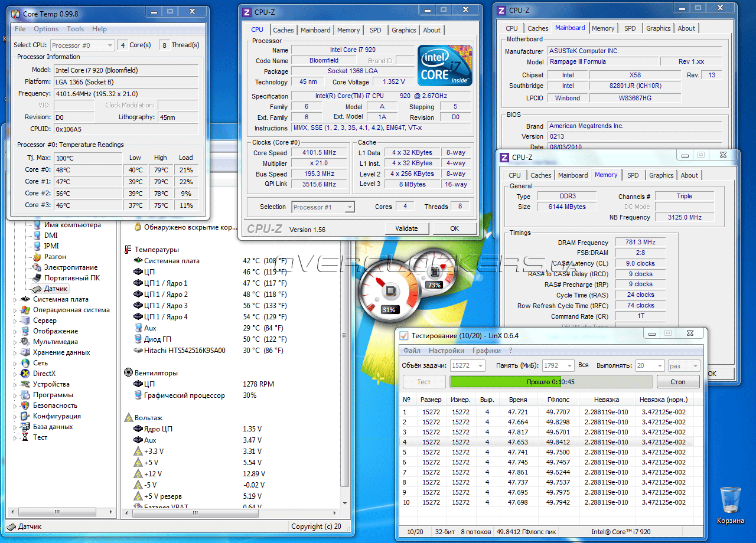Screen dimensions: 756x543
Task: Select the Безопасность shield icon
Action: pyautogui.click(x=25, y=405)
